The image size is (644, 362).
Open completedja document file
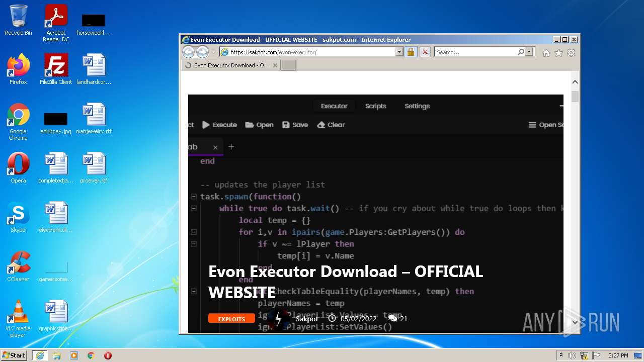pos(56,168)
